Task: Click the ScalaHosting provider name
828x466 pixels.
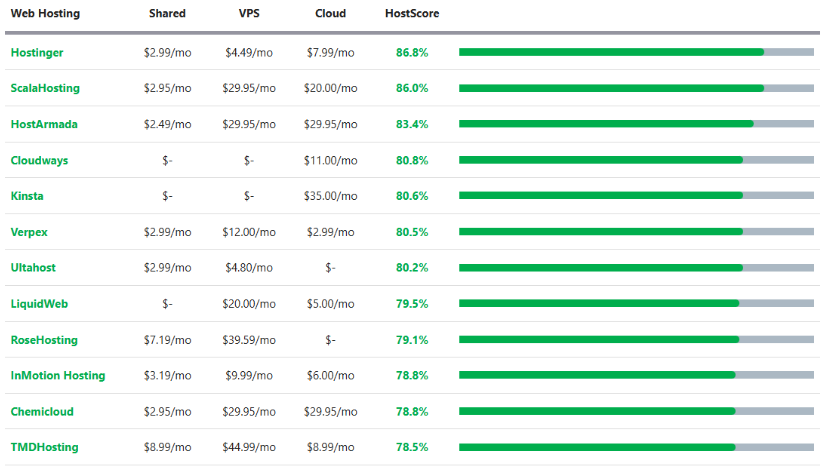Action: [45, 88]
